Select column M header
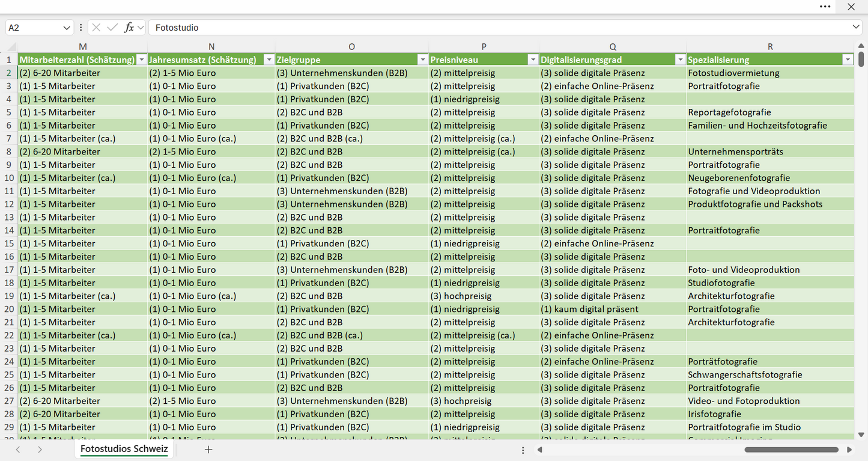868x461 pixels. point(83,46)
